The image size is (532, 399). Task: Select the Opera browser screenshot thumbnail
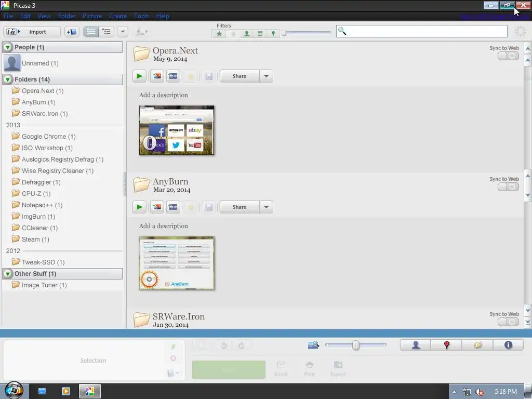click(177, 130)
